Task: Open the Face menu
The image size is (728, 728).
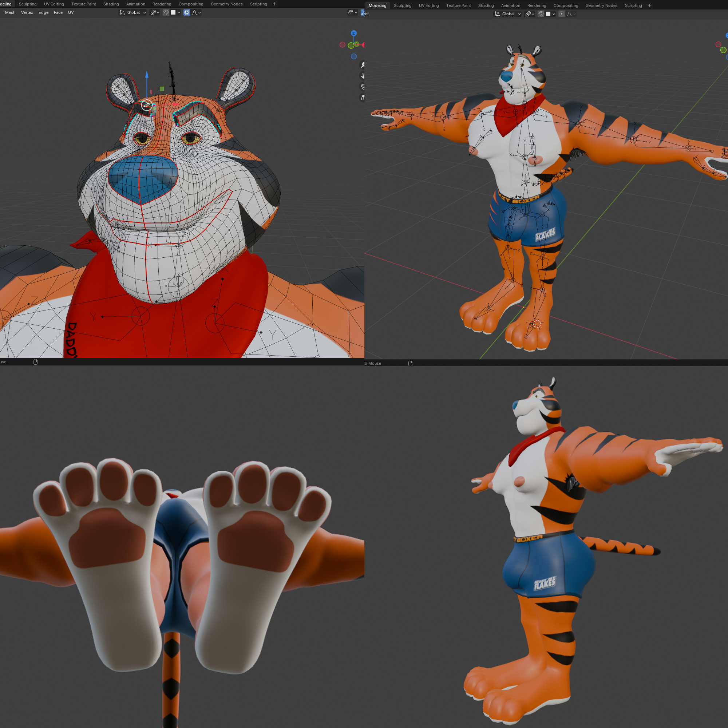Action: (58, 12)
